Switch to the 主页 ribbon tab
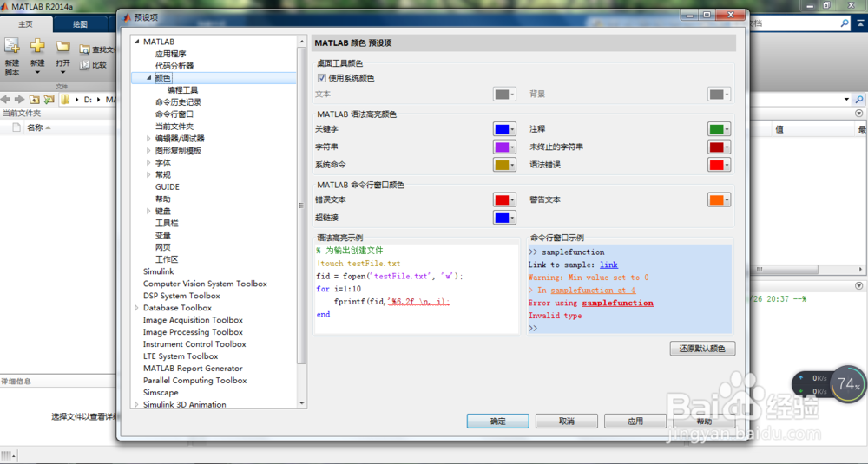This screenshot has width=868, height=464. point(26,24)
